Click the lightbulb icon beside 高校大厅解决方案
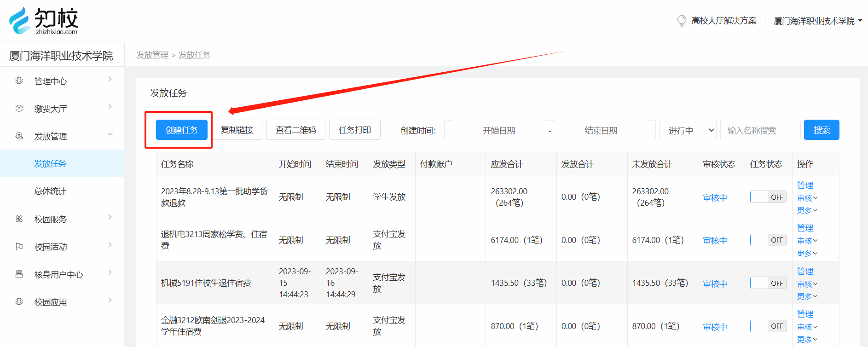Image resolution: width=868 pixels, height=347 pixels. click(x=682, y=21)
